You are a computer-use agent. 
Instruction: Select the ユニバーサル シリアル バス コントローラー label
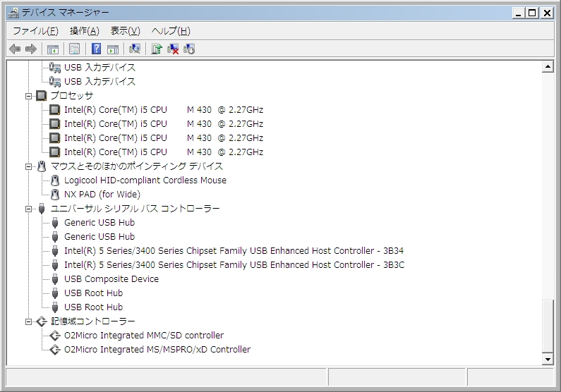(x=135, y=209)
